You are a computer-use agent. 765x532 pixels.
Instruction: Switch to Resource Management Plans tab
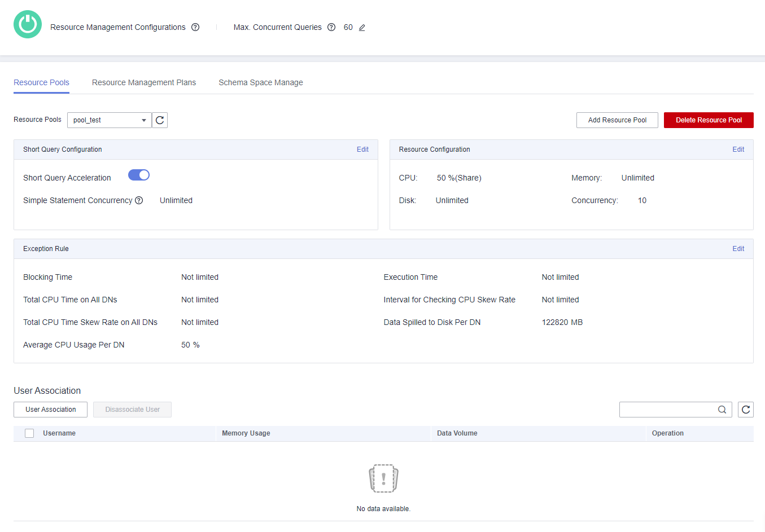(x=144, y=82)
